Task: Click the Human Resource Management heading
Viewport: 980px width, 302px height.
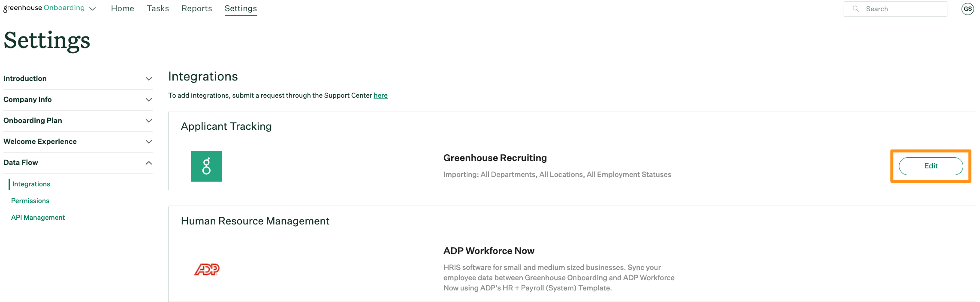Action: (255, 221)
